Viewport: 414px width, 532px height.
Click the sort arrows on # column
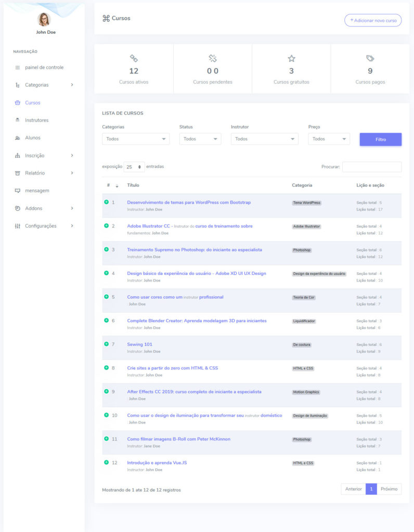point(117,186)
